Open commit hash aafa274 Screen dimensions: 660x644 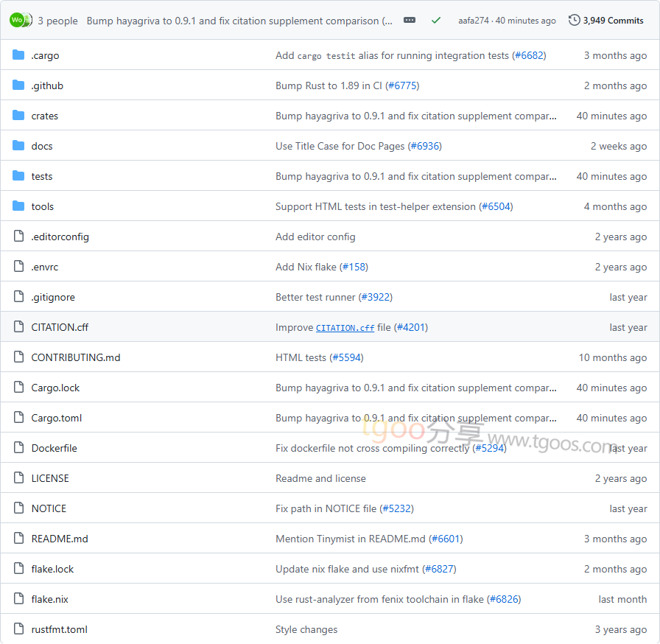coord(473,21)
